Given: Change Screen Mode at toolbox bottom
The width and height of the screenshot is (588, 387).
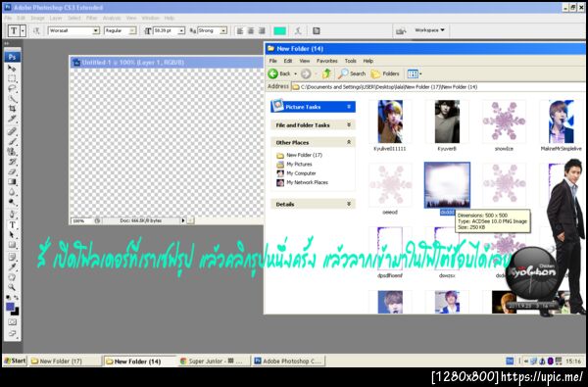Looking at the screenshot, I should point(12,333).
